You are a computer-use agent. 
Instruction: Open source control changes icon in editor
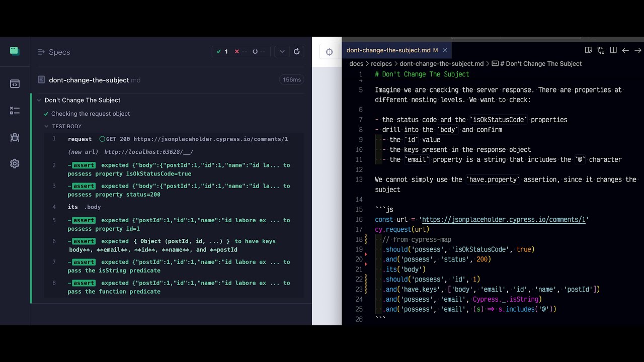[x=601, y=50]
